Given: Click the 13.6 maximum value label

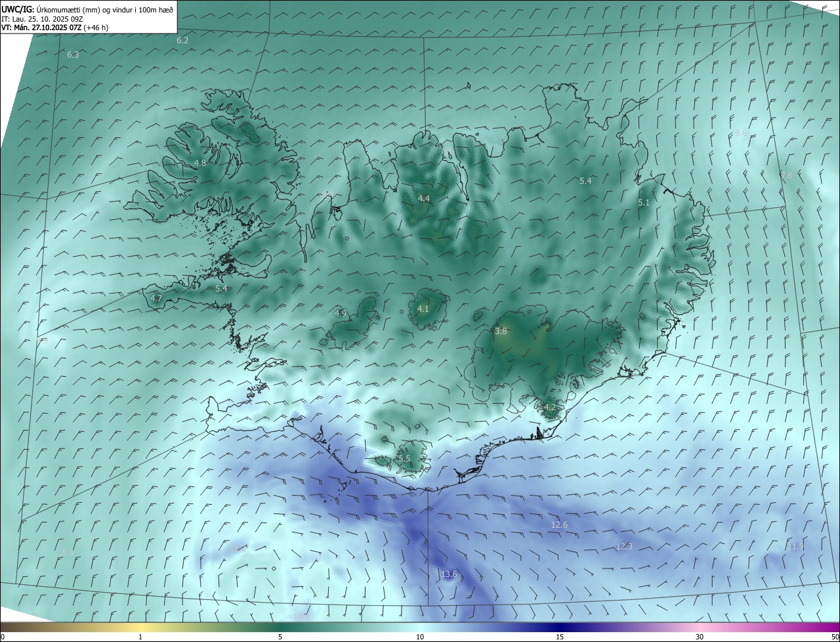Looking at the screenshot, I should coord(449,574).
